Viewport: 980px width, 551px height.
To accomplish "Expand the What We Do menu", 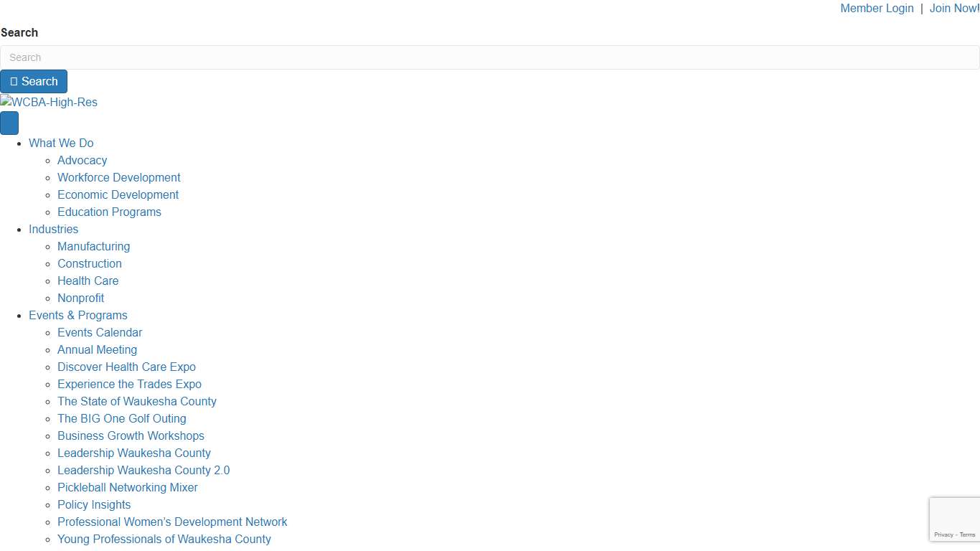I will pyautogui.click(x=61, y=143).
